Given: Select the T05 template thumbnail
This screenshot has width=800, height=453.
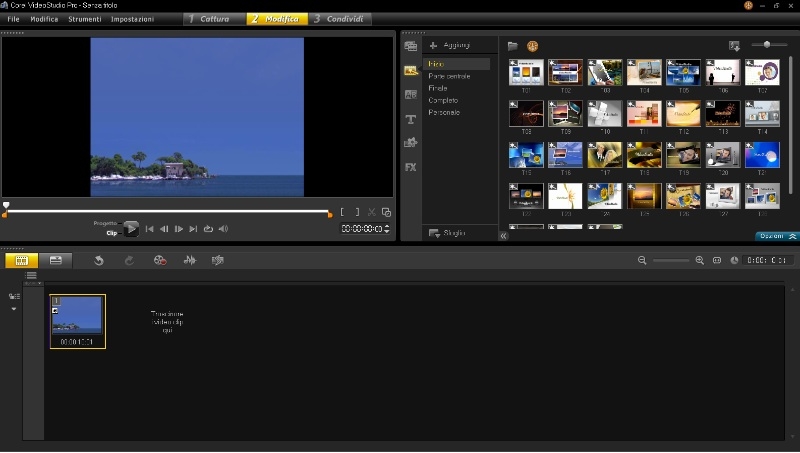Looking at the screenshot, I should [x=684, y=72].
